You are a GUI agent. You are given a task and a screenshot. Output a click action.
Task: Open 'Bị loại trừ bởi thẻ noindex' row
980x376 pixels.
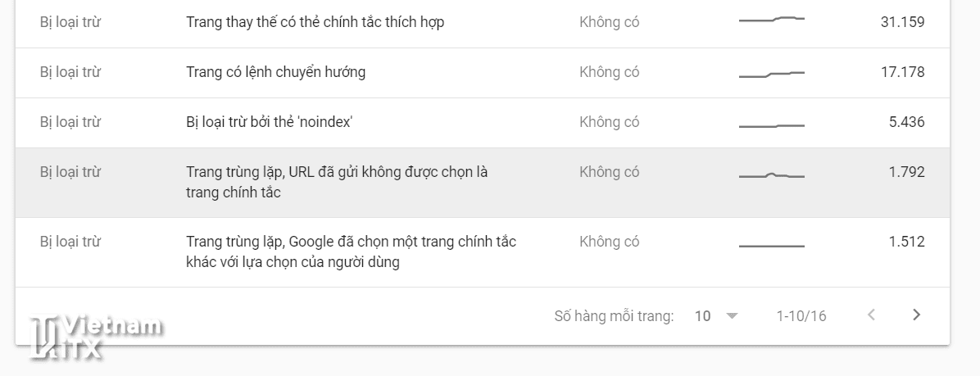[269, 122]
